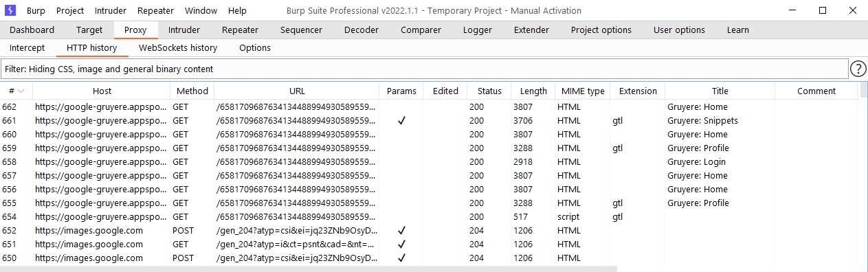Click the Params checkmark in row 652
The height and width of the screenshot is (272, 868).
pos(401,230)
